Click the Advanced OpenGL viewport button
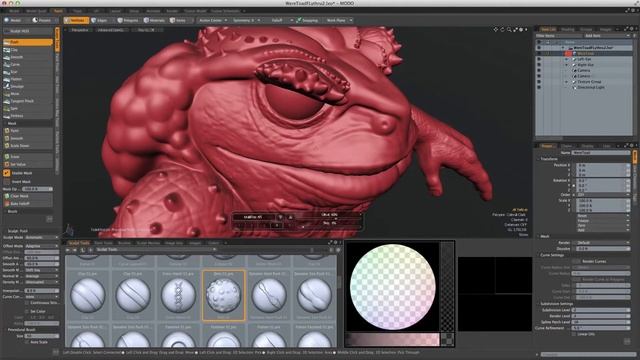This screenshot has width=640, height=360. tap(111, 30)
